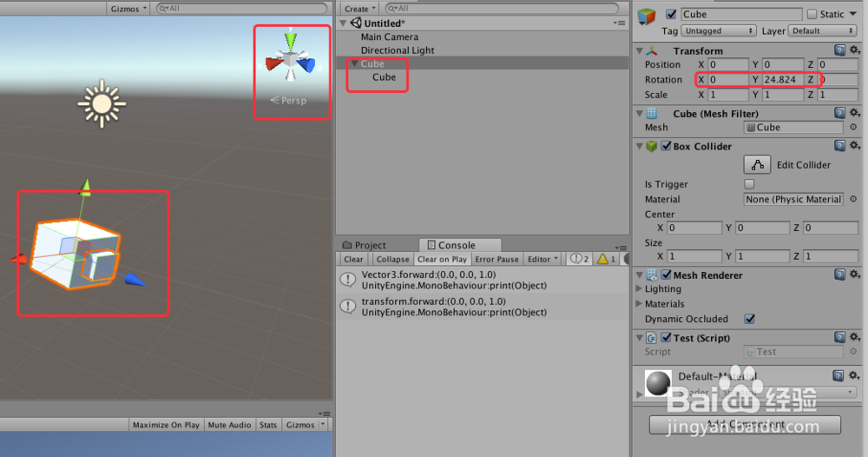Toggle the console warning count filter
This screenshot has width=868, height=457.
click(606, 259)
